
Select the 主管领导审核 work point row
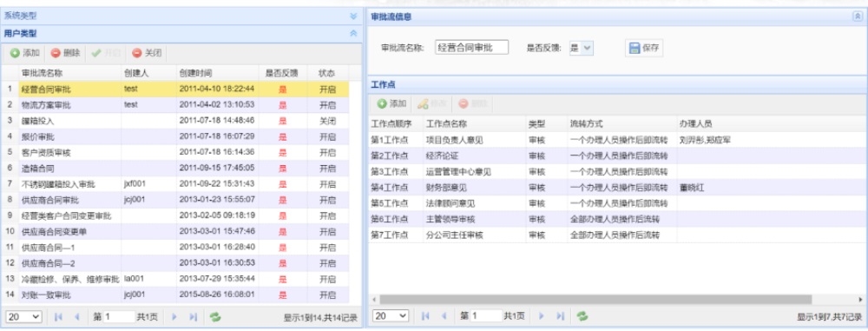pyautogui.click(x=616, y=220)
